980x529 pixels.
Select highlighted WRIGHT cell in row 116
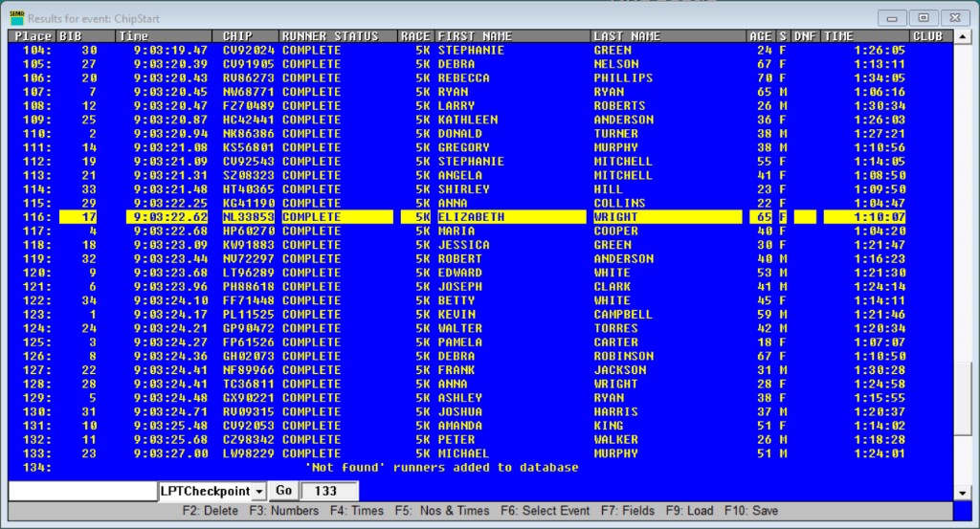(667, 217)
